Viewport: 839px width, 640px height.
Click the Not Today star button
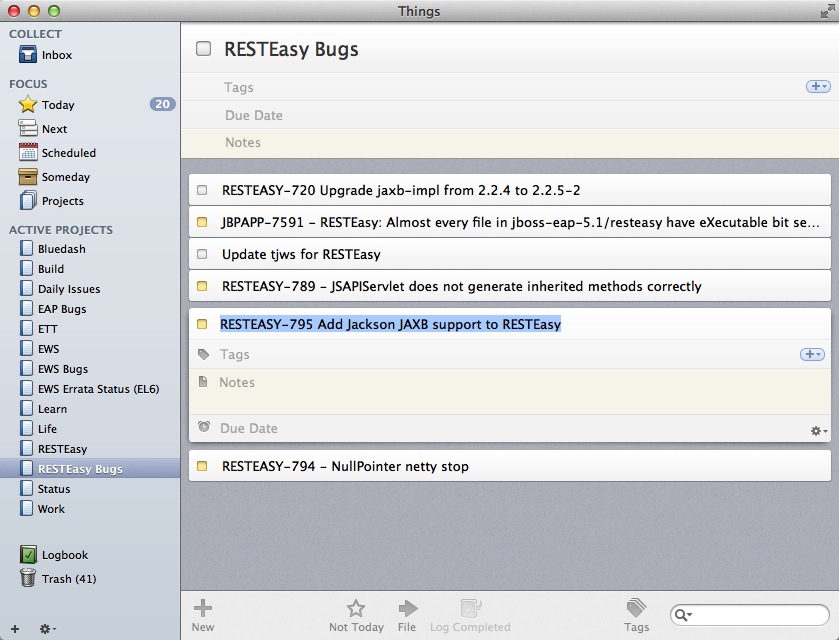click(356, 608)
